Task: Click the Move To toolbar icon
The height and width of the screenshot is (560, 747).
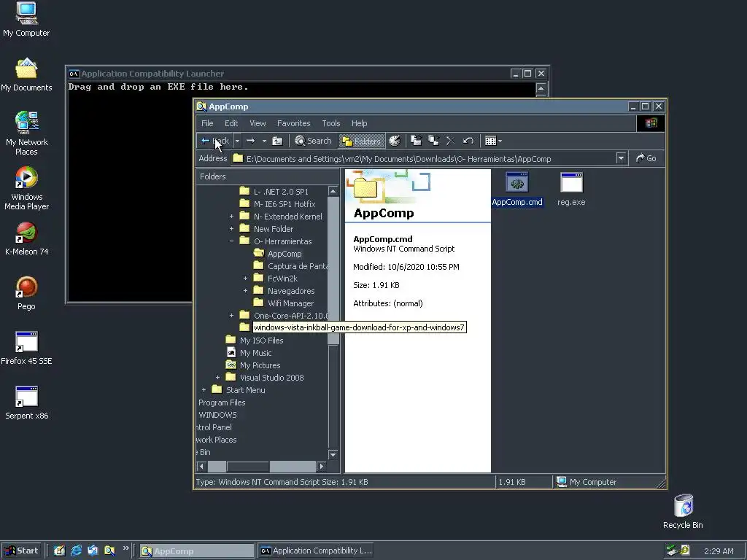Action: click(417, 141)
